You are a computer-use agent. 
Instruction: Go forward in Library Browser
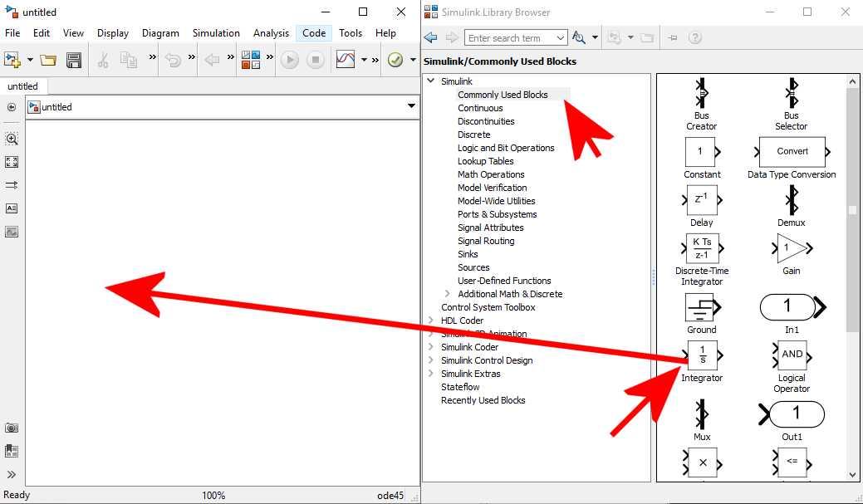(x=452, y=37)
